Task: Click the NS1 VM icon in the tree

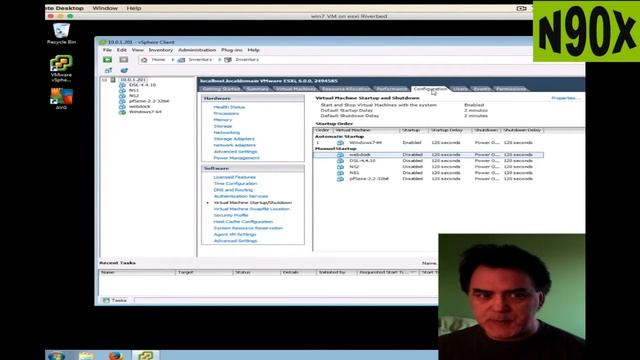Action: 122,90
